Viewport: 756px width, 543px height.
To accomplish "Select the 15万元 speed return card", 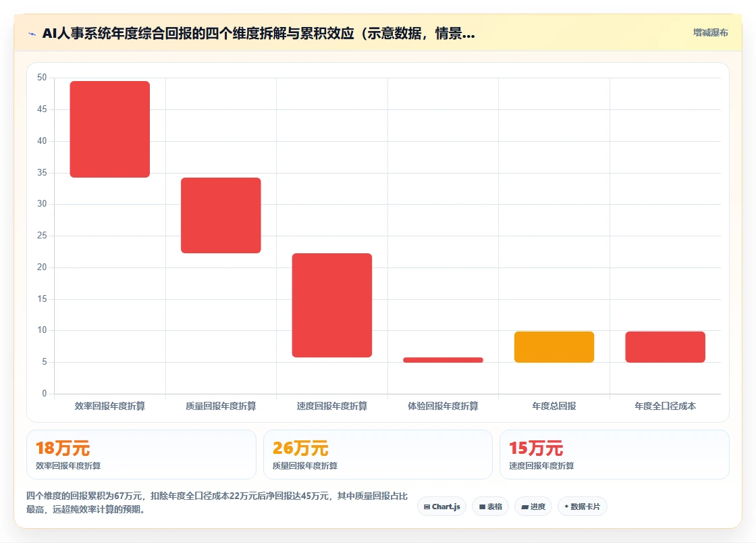I will pyautogui.click(x=614, y=455).
